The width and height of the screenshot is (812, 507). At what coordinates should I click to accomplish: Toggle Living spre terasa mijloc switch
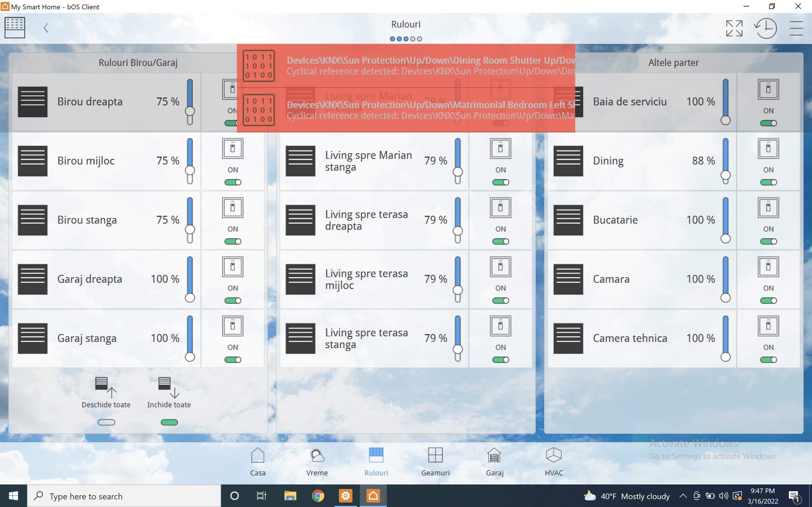pyautogui.click(x=500, y=301)
